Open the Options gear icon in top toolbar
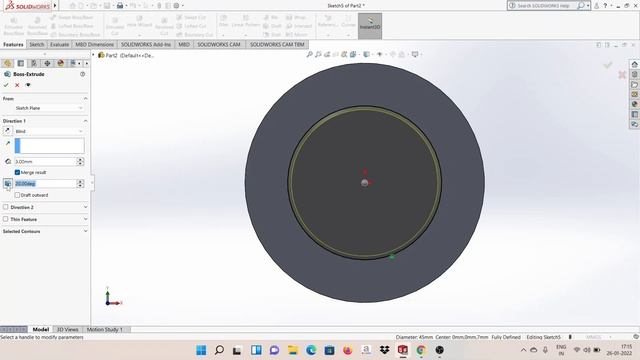The width and height of the screenshot is (640, 360). (x=176, y=6)
